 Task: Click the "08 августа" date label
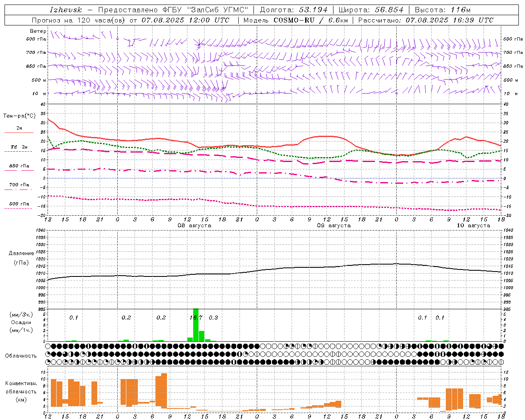point(194,226)
